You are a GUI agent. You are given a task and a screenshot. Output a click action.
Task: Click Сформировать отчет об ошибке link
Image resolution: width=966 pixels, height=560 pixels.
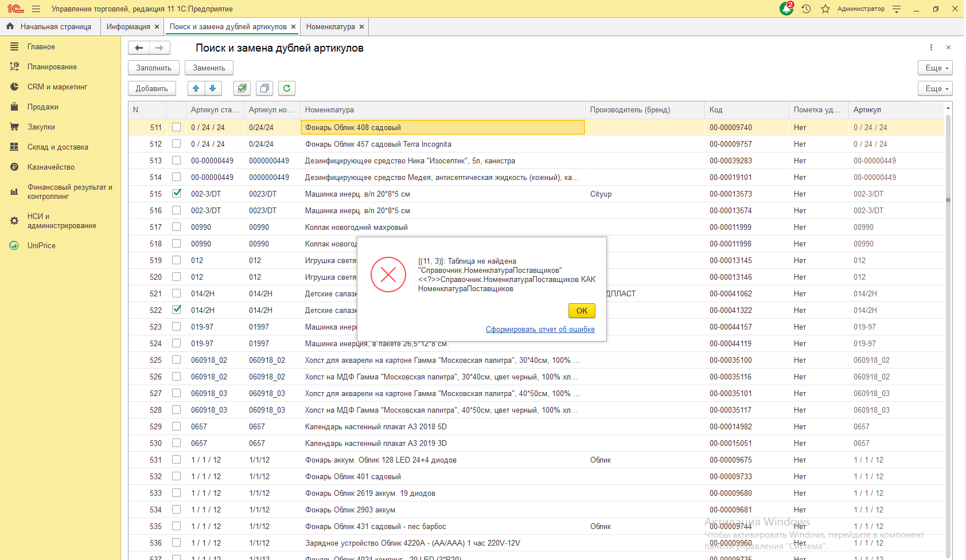point(540,330)
